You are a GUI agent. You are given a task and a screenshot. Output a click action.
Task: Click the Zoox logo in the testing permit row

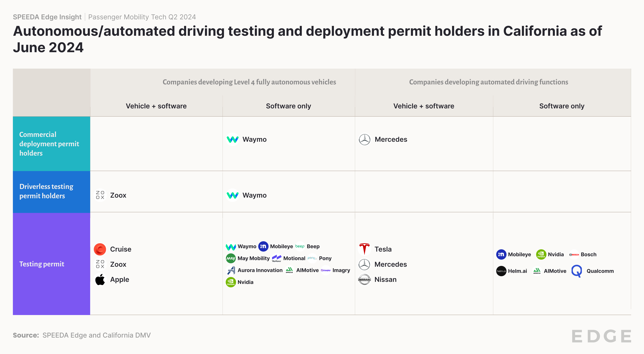[100, 264]
